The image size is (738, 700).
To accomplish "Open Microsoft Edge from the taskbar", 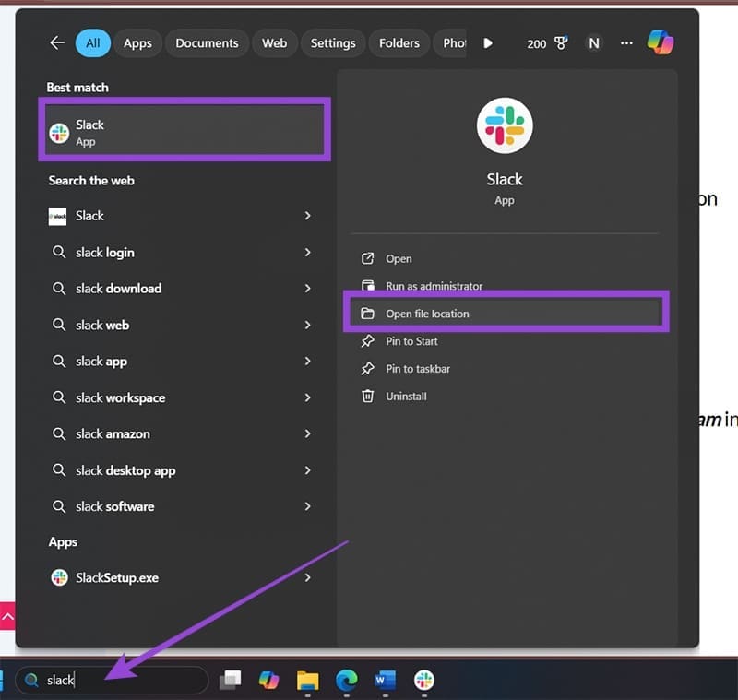I will click(347, 681).
